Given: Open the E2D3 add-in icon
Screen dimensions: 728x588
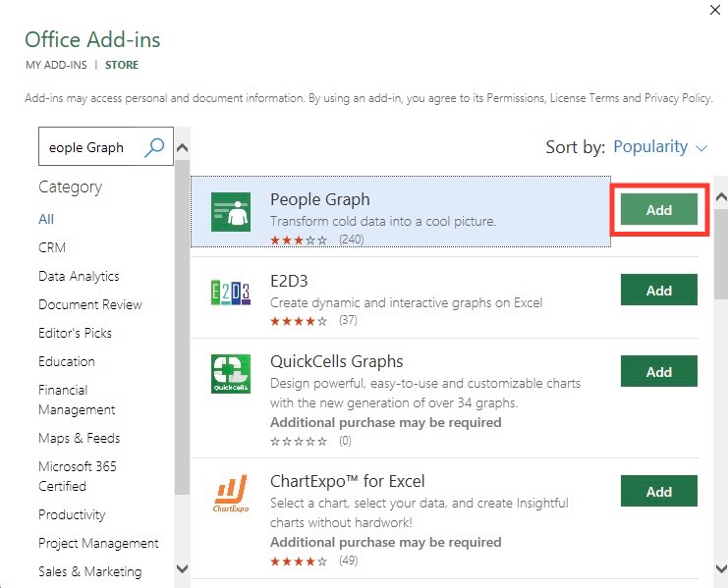Looking at the screenshot, I should coord(231,293).
